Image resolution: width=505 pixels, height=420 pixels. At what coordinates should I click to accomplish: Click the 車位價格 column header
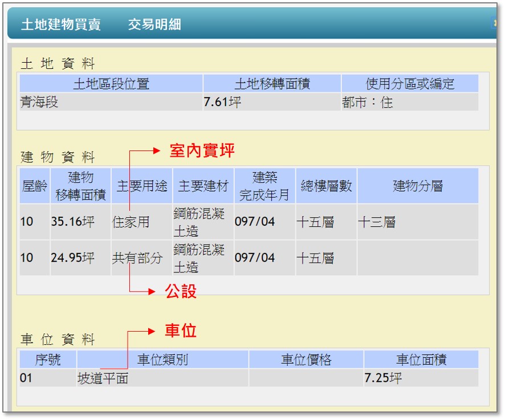[306, 360]
